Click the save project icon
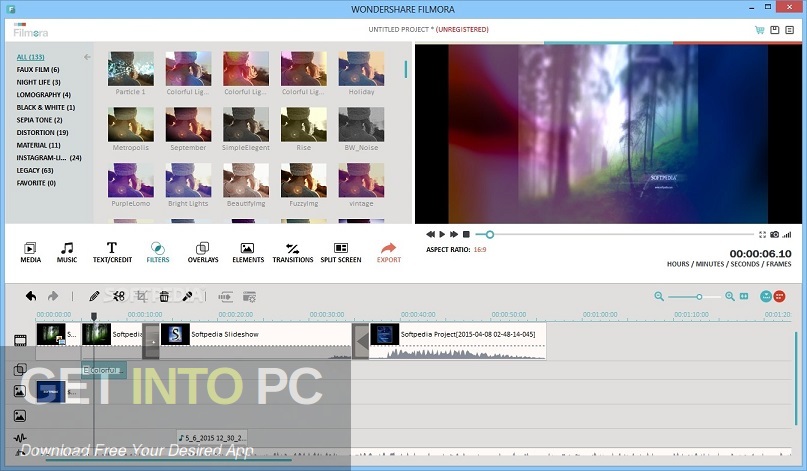The image size is (807, 471). click(x=775, y=30)
